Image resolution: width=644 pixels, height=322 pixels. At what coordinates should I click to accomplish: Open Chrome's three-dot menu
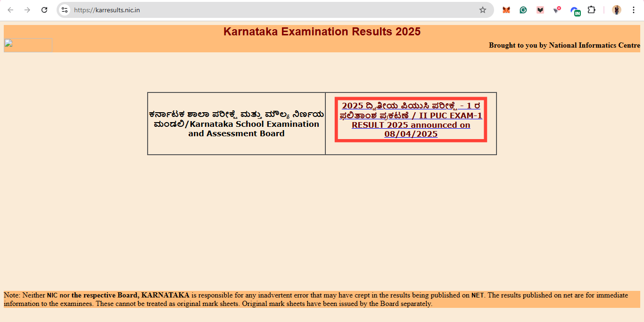633,10
